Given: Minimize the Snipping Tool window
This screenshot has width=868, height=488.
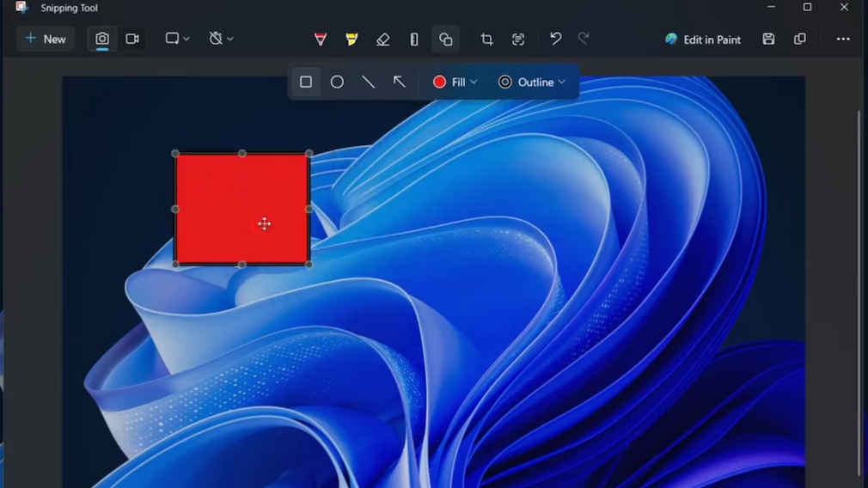Looking at the screenshot, I should tap(771, 7).
